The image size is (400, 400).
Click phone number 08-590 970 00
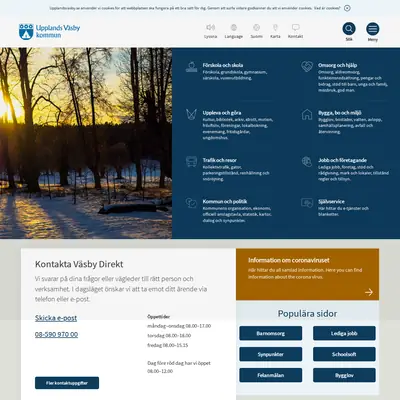pyautogui.click(x=56, y=334)
